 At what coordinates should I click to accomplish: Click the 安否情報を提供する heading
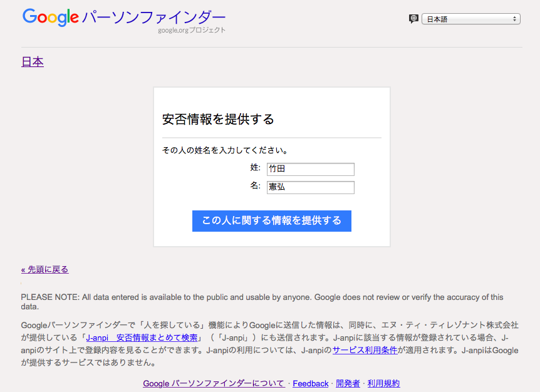point(218,120)
